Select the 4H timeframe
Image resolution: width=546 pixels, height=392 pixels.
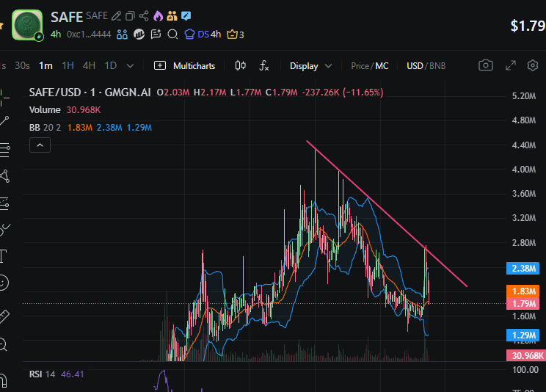click(89, 65)
